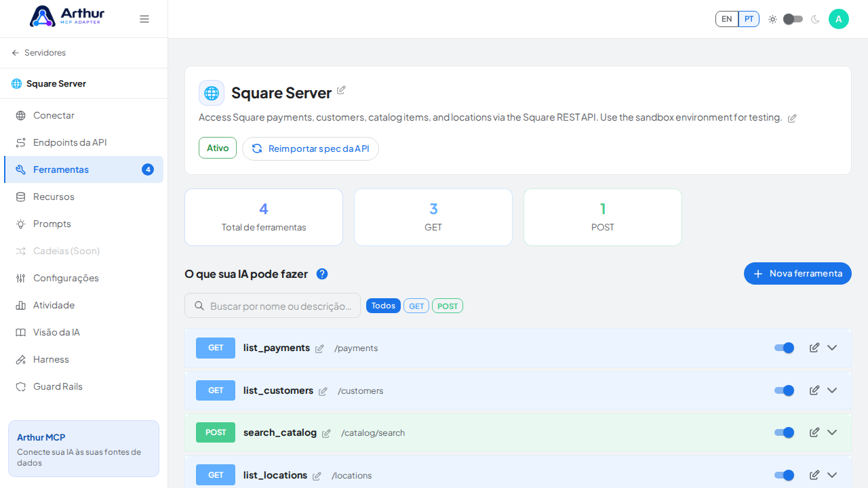Disable the list_payments tool switch

click(784, 348)
